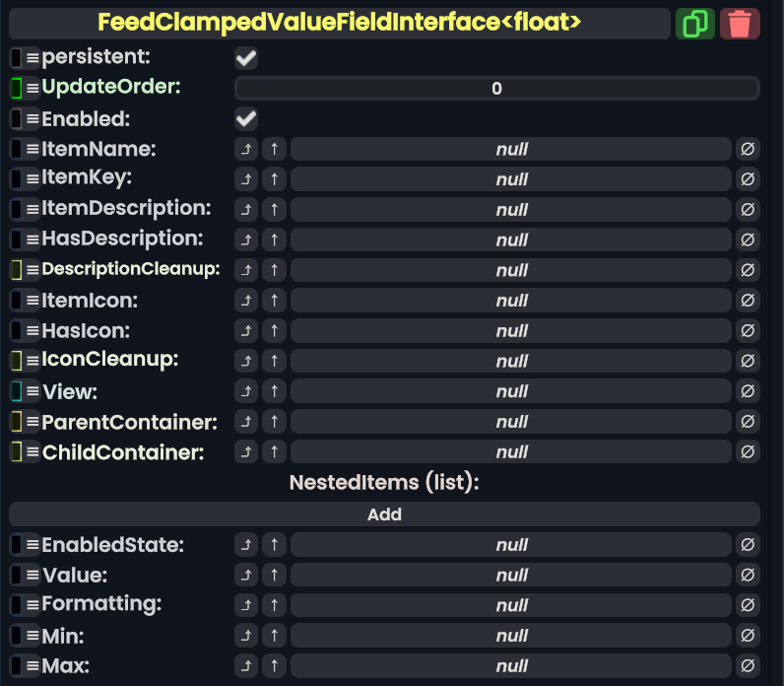The height and width of the screenshot is (686, 784).
Task: Clear the Max field with null icon
Action: tap(748, 666)
